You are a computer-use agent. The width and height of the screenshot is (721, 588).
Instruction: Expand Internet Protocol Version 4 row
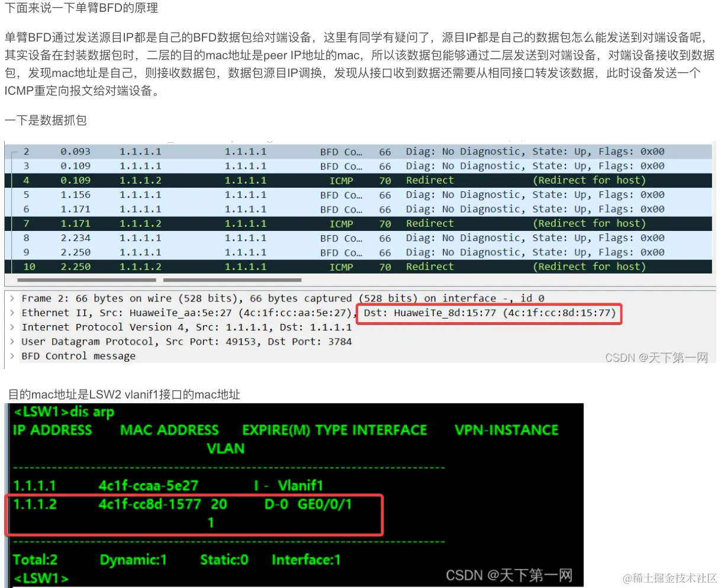[12, 327]
